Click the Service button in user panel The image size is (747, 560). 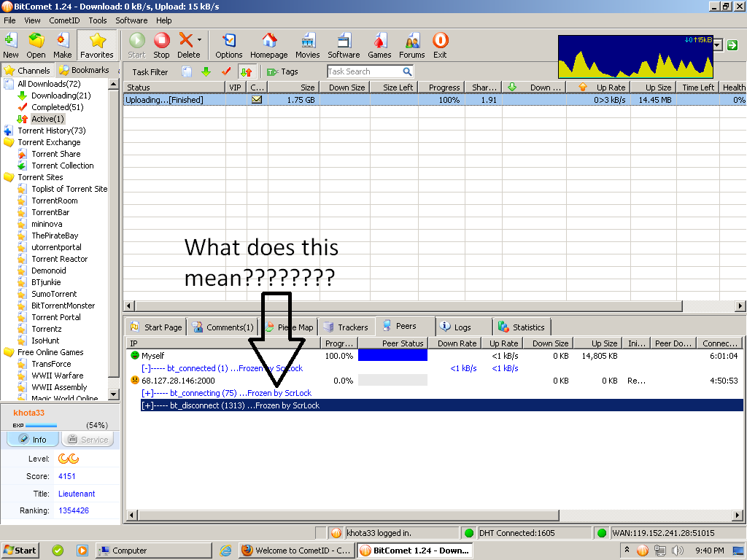tap(88, 440)
